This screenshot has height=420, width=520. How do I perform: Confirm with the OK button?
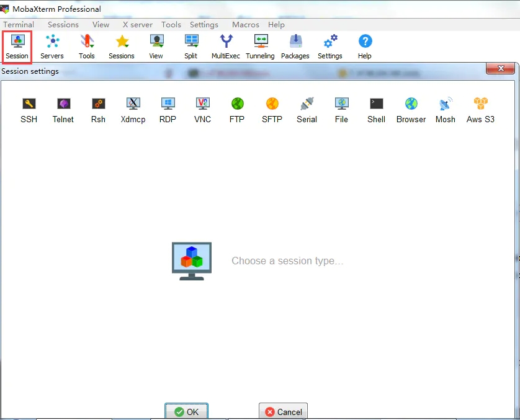click(186, 411)
